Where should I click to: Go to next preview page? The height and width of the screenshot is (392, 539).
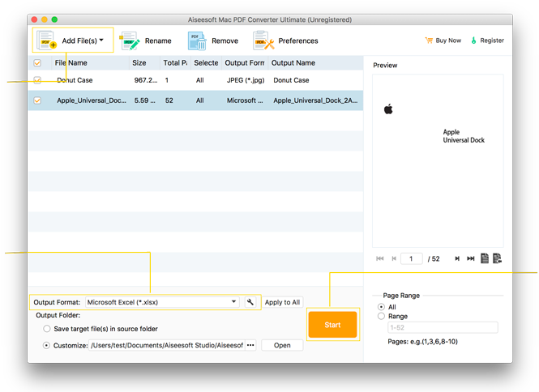pyautogui.click(x=457, y=258)
